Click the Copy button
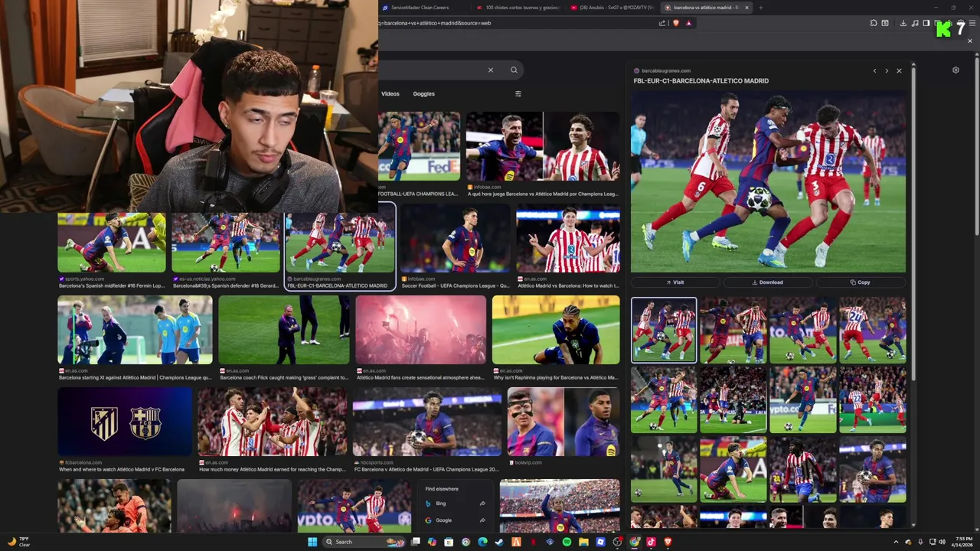 coord(861,282)
